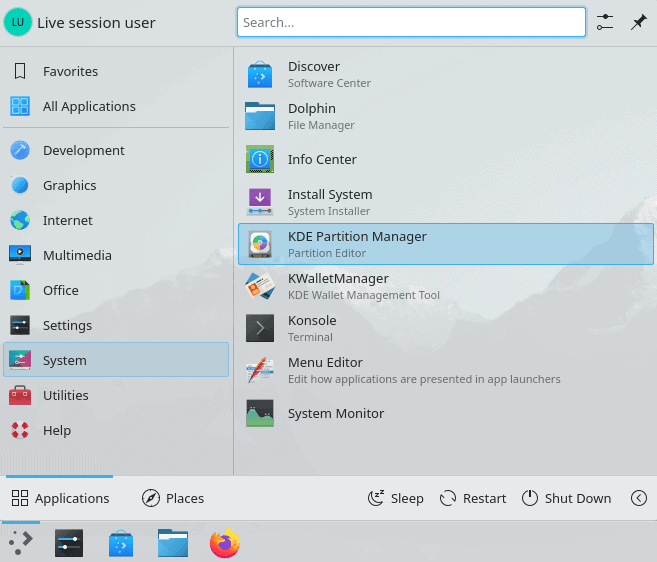Viewport: 657px width, 562px height.
Task: Click the 'System Installer' subtitle text
Action: point(329,211)
